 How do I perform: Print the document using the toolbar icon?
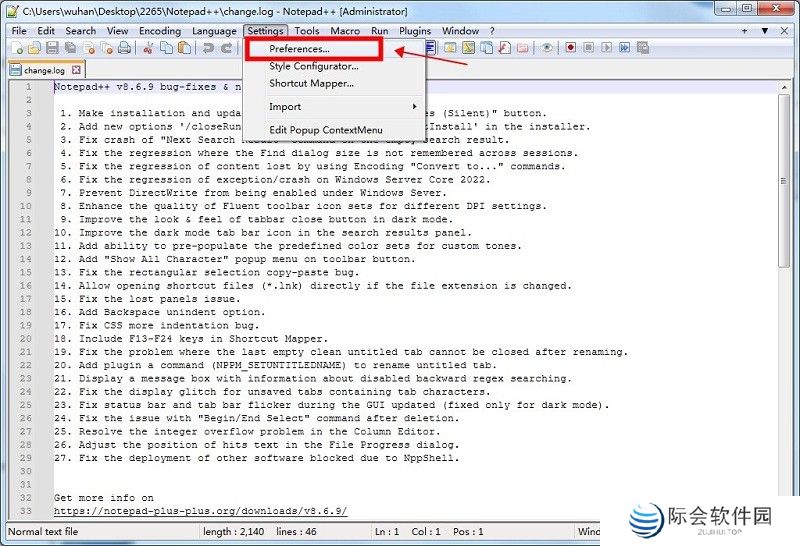pos(124,48)
